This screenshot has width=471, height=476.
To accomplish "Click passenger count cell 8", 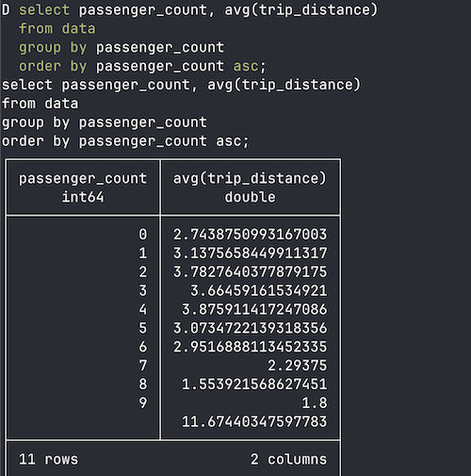I will point(143,384).
